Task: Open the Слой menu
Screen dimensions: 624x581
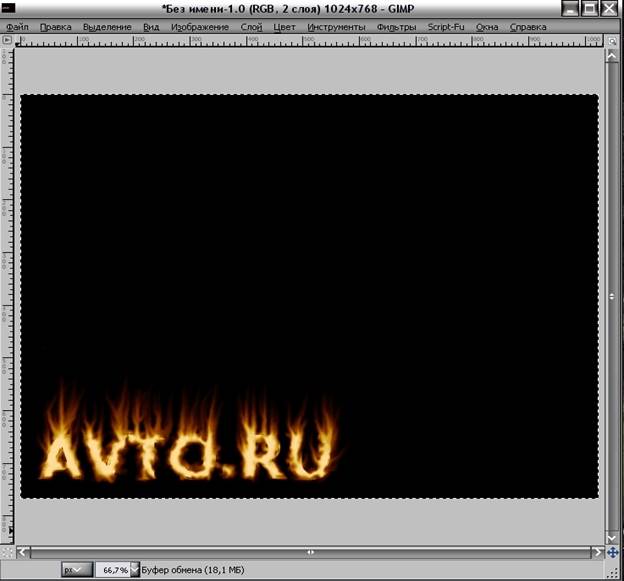Action: tap(252, 27)
